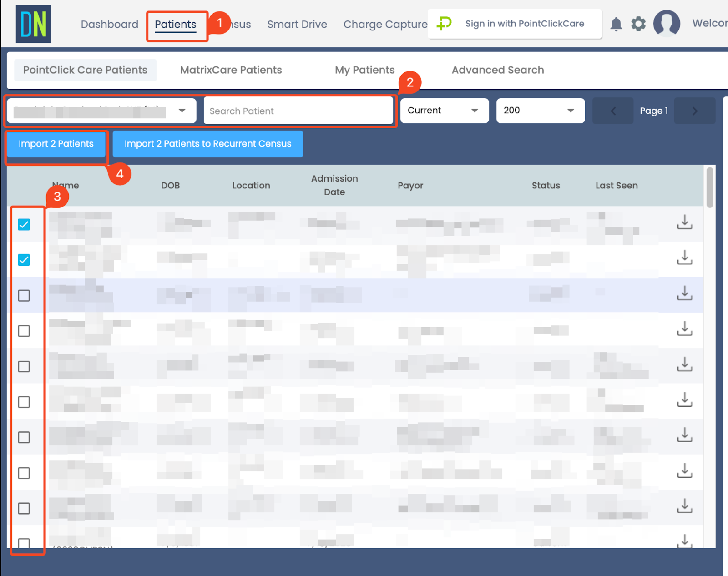The height and width of the screenshot is (576, 728).
Task: Click the PointClickCare logo icon
Action: (445, 24)
